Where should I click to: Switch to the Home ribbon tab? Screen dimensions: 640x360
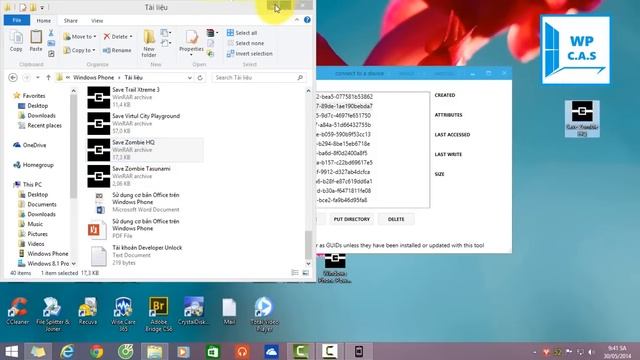(44, 20)
